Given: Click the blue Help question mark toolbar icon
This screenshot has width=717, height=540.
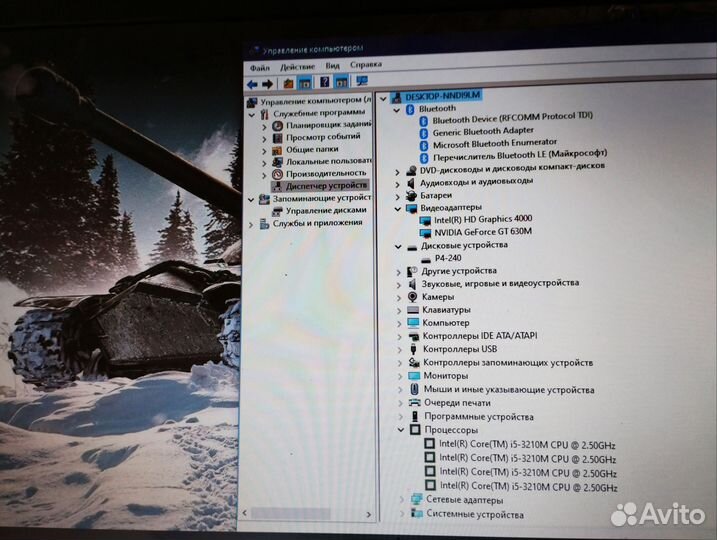Looking at the screenshot, I should coord(325,83).
